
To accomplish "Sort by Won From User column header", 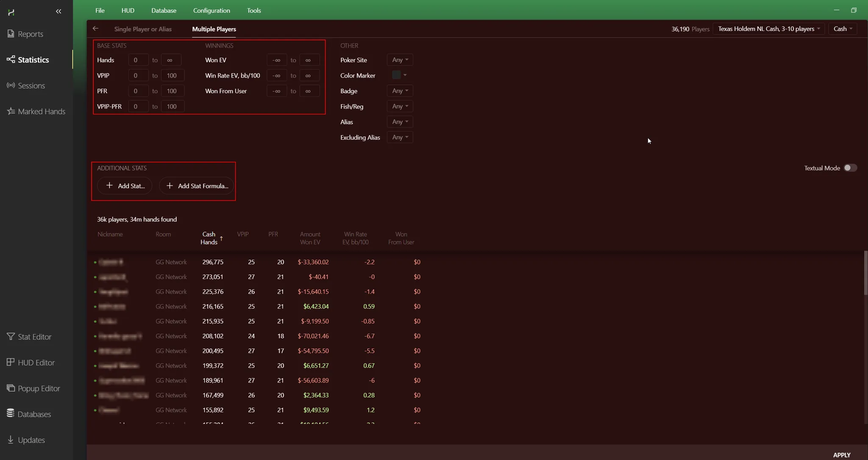I will 401,238.
